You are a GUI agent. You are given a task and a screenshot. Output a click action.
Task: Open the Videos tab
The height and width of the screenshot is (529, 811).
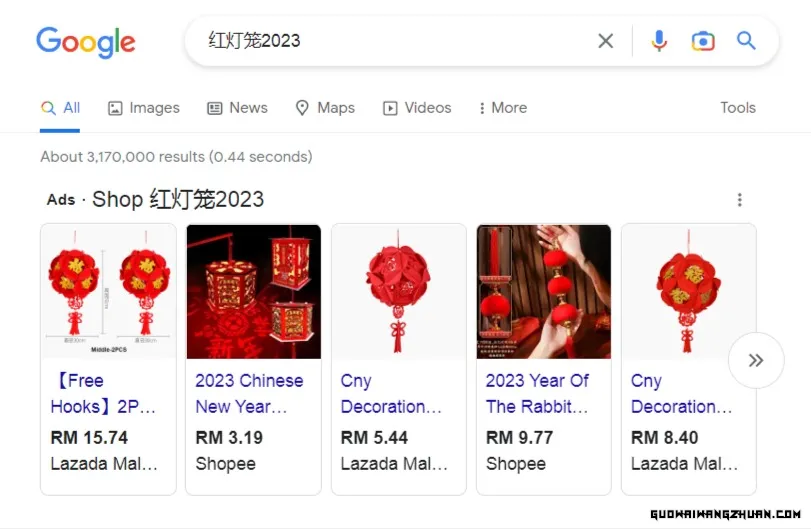[x=417, y=108]
